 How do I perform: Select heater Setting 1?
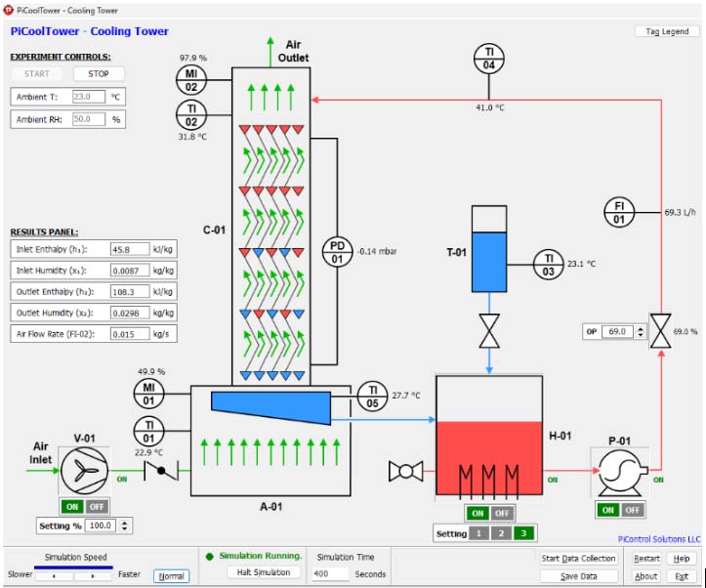pos(478,533)
